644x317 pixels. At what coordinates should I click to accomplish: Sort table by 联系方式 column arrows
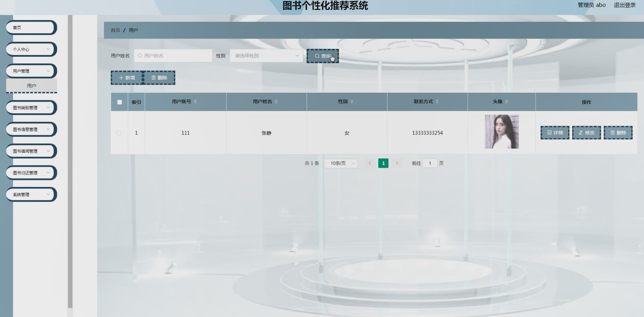point(437,102)
